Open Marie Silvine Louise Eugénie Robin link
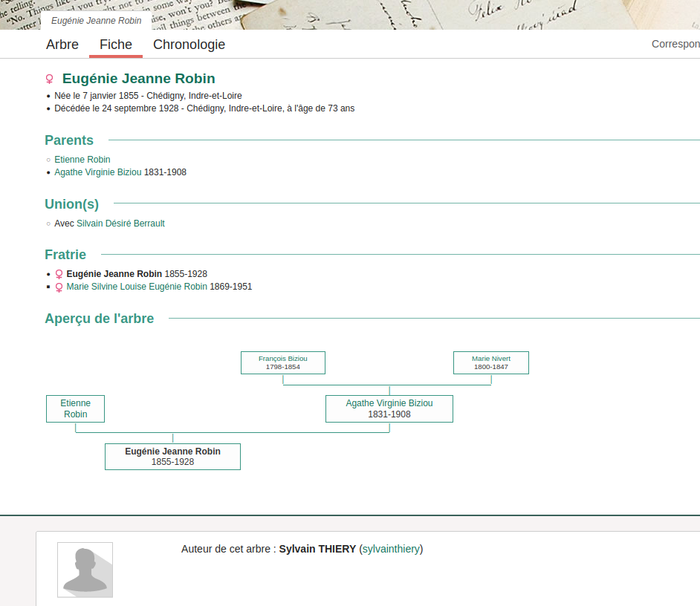Screen dimensions: 700x606 point(137,287)
